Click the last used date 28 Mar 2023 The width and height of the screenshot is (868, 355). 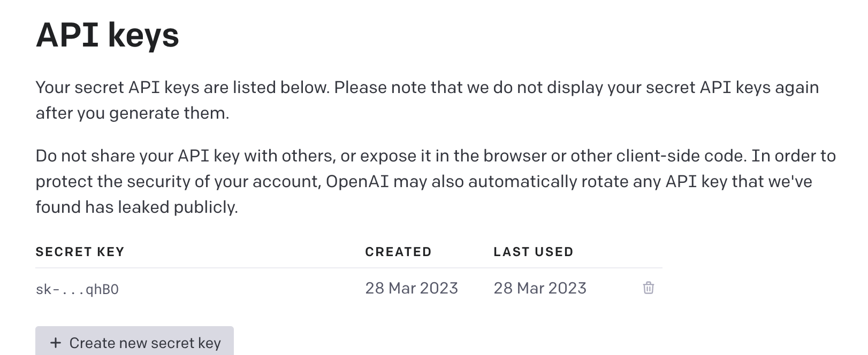[540, 288]
